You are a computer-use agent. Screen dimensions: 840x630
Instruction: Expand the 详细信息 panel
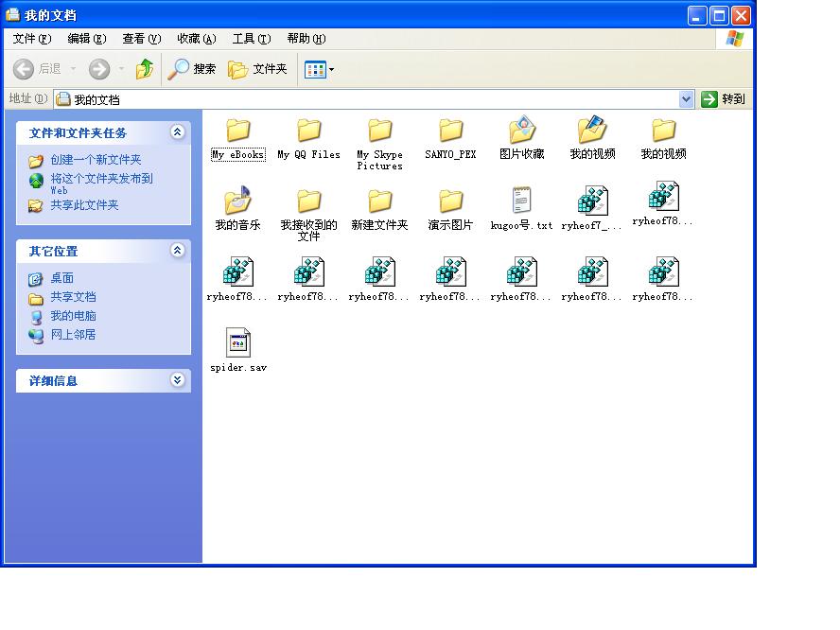click(177, 380)
